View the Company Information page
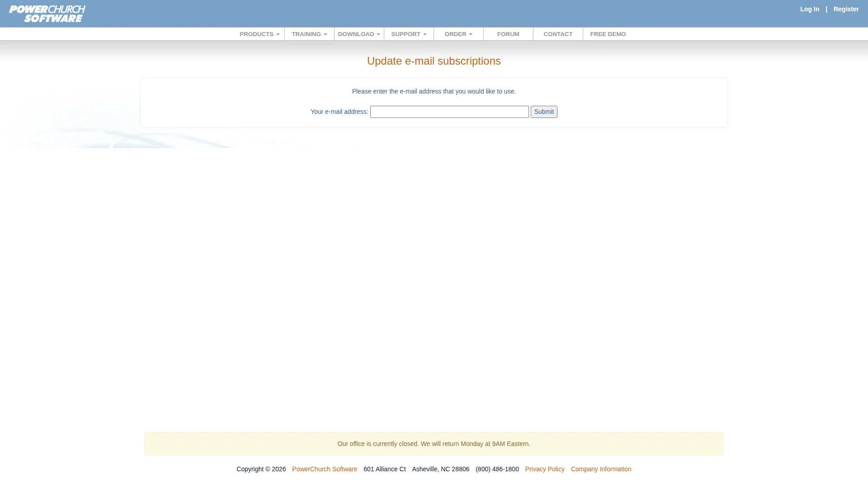868x488 pixels. (x=601, y=469)
